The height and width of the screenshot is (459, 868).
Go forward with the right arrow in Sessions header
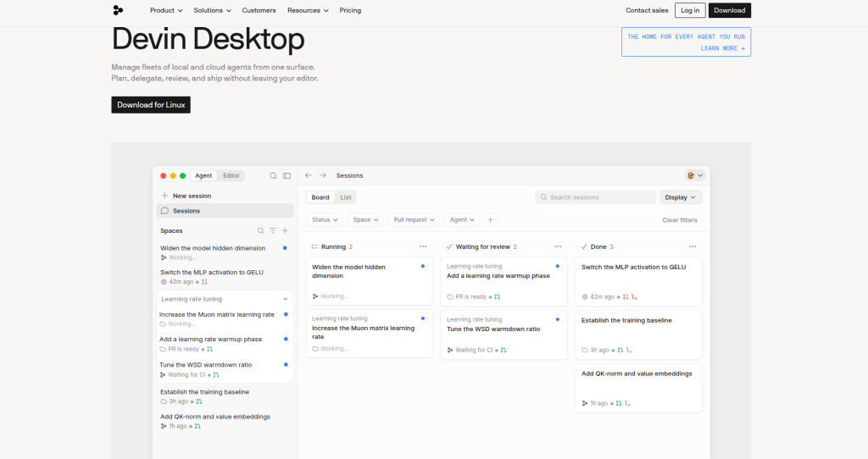click(x=323, y=175)
